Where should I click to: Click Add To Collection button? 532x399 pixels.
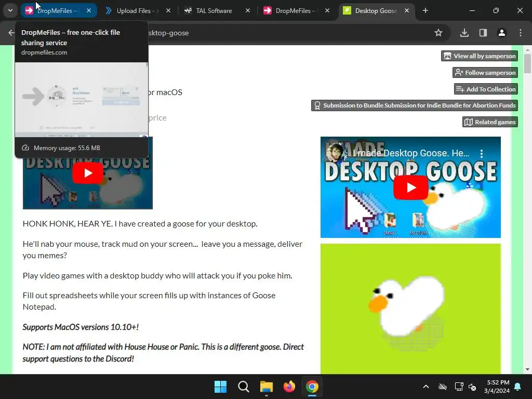(x=486, y=89)
